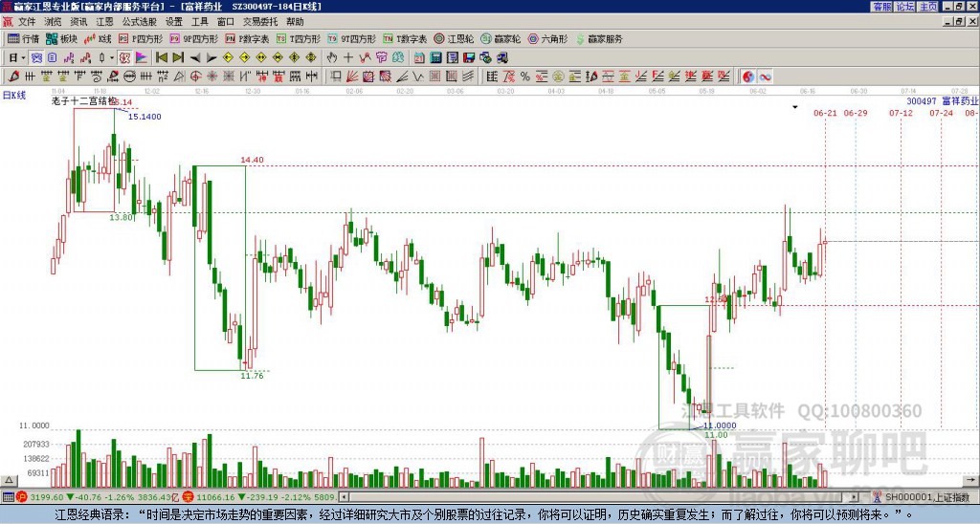
Task: Open the 文件 menu
Action: pos(27,22)
